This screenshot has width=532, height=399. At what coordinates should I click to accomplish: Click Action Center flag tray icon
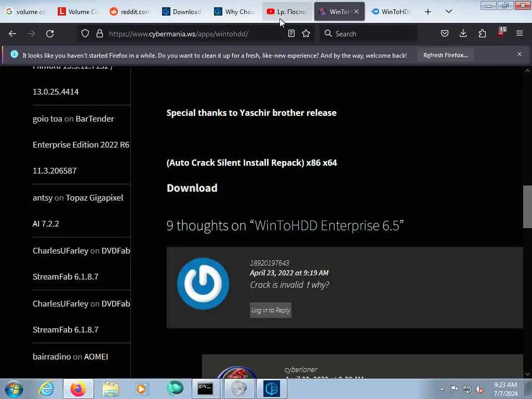coord(454,389)
